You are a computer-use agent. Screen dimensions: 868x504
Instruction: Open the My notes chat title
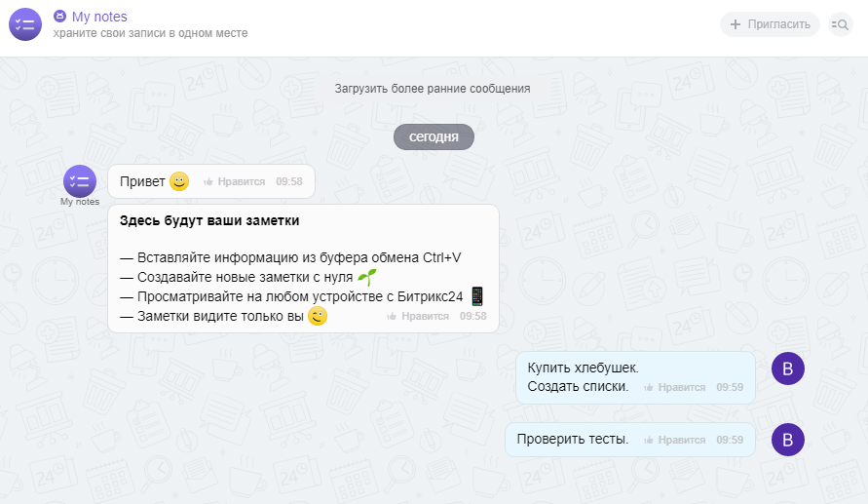coord(99,17)
